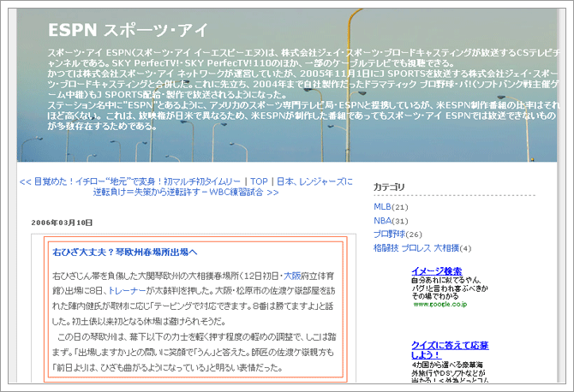
Task: Follow the トレーナー link in the article
Action: tap(126, 291)
